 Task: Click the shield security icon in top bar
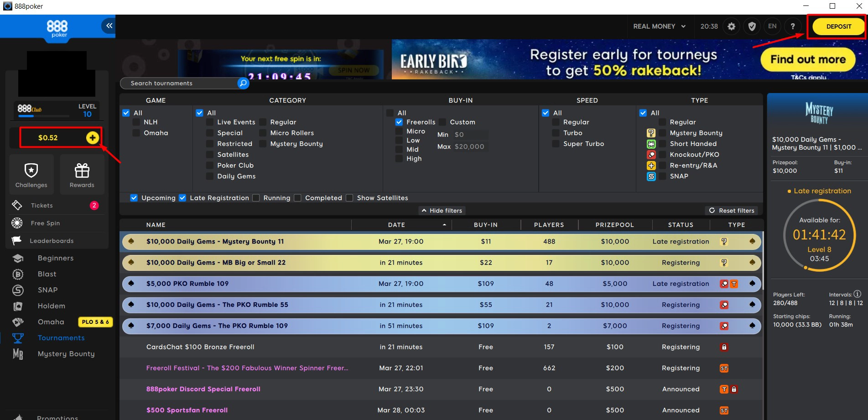pyautogui.click(x=752, y=26)
